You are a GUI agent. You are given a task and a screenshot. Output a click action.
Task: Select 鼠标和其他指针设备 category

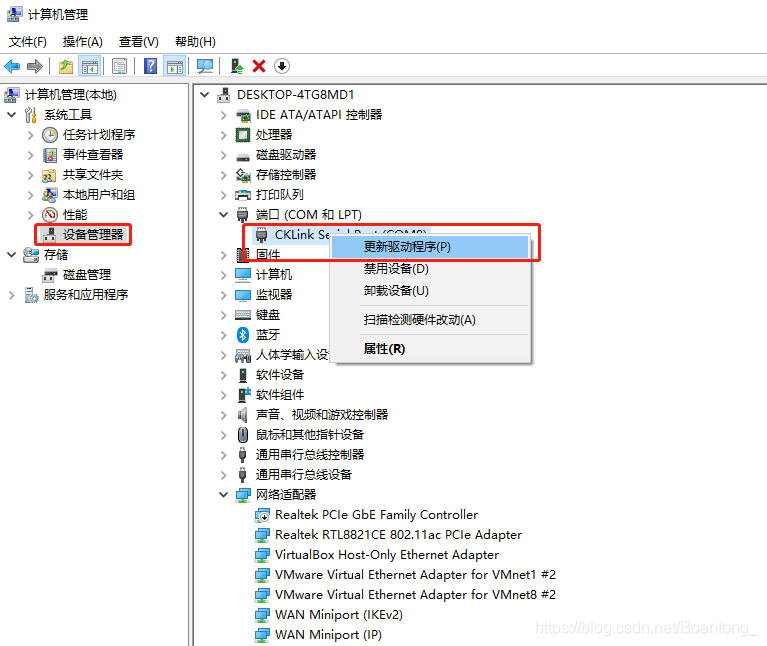tap(310, 435)
